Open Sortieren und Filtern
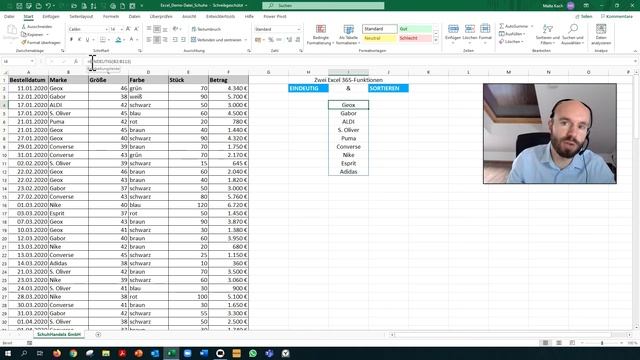The width and height of the screenshot is (640, 360). click(x=548, y=34)
